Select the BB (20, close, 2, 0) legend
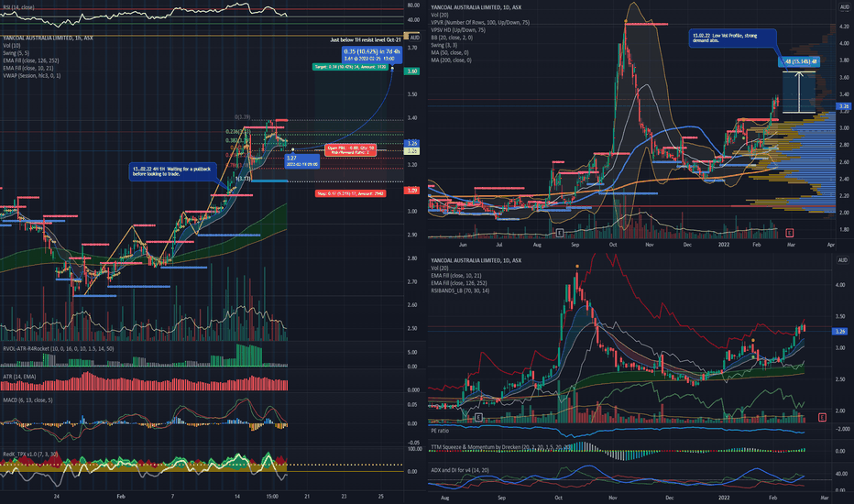Image resolution: width=854 pixels, height=504 pixels. point(452,38)
